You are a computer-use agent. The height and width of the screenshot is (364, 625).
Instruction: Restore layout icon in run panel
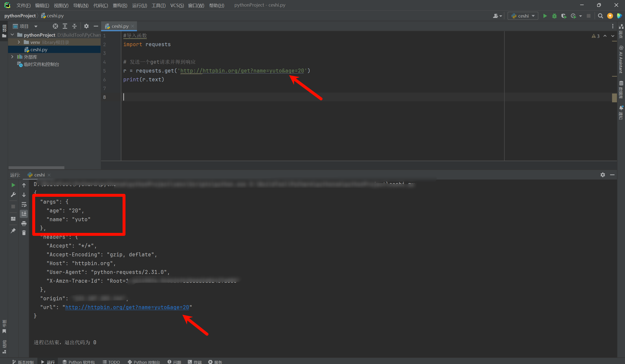coord(13,219)
